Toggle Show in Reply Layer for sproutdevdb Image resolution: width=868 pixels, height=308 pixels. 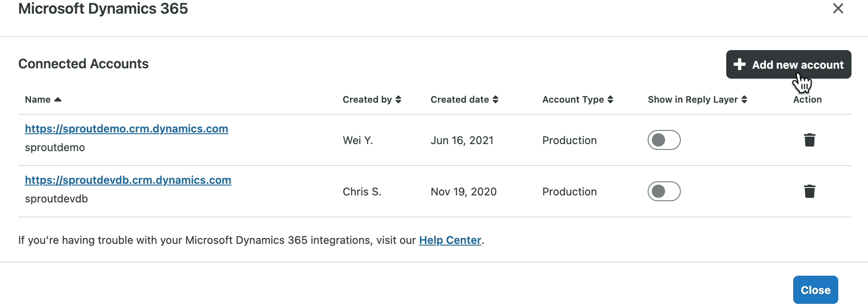pyautogui.click(x=664, y=191)
